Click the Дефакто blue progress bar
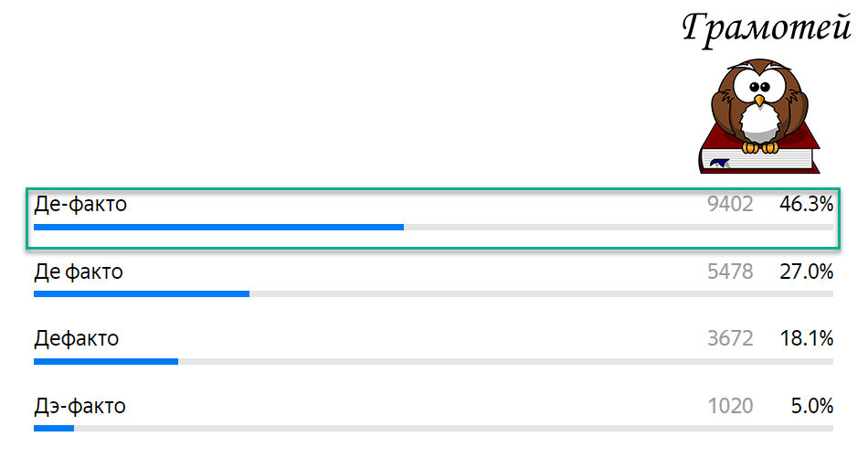 point(106,361)
